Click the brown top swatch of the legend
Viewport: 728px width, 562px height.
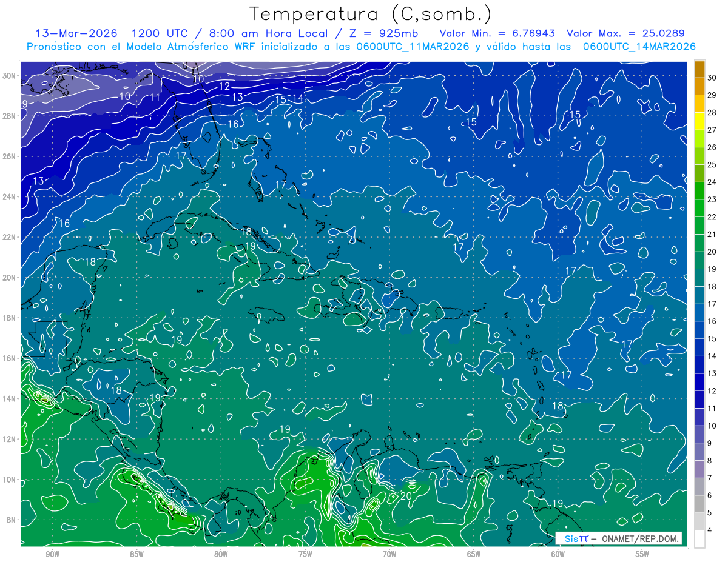coord(699,70)
